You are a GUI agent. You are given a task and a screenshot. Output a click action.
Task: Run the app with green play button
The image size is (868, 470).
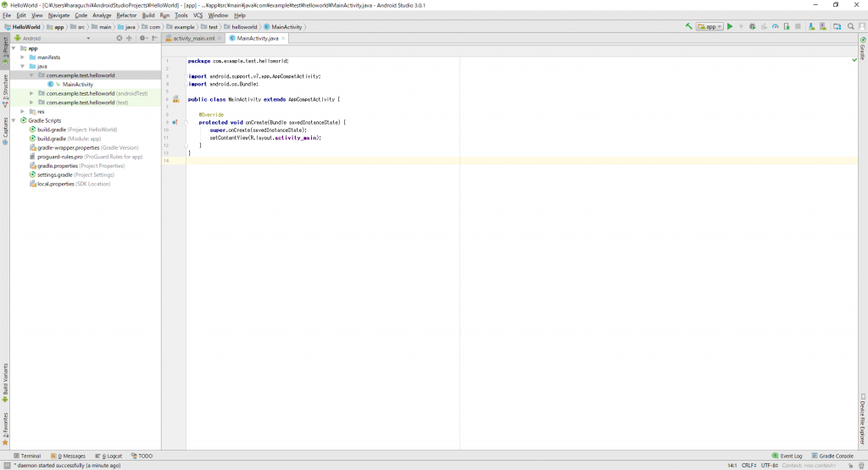730,26
